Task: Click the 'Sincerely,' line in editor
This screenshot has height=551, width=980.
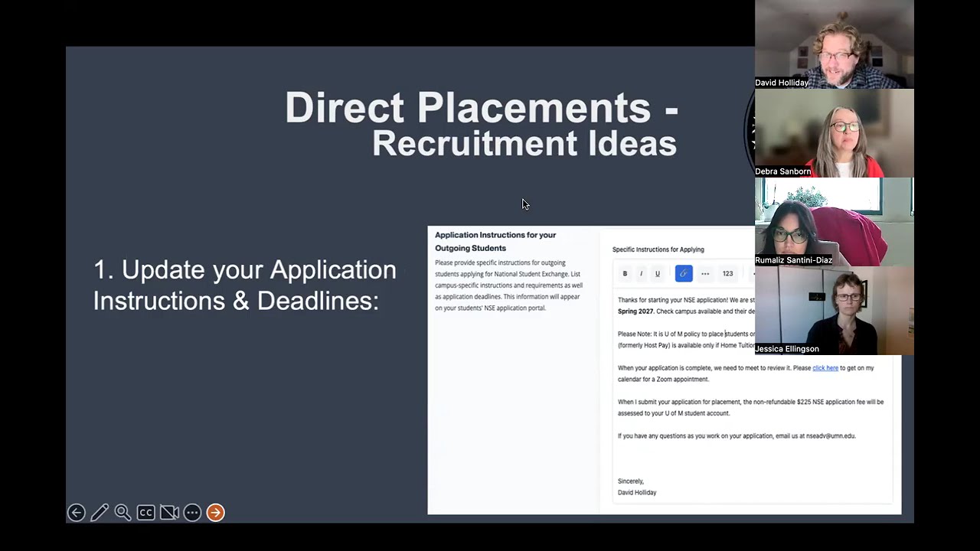Action: (x=631, y=481)
